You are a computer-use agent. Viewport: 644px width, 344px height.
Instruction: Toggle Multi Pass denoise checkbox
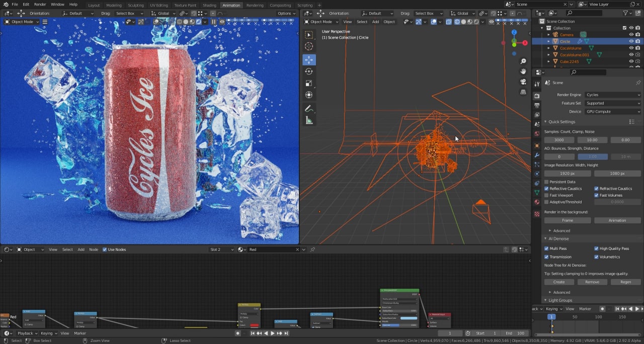[x=547, y=248]
